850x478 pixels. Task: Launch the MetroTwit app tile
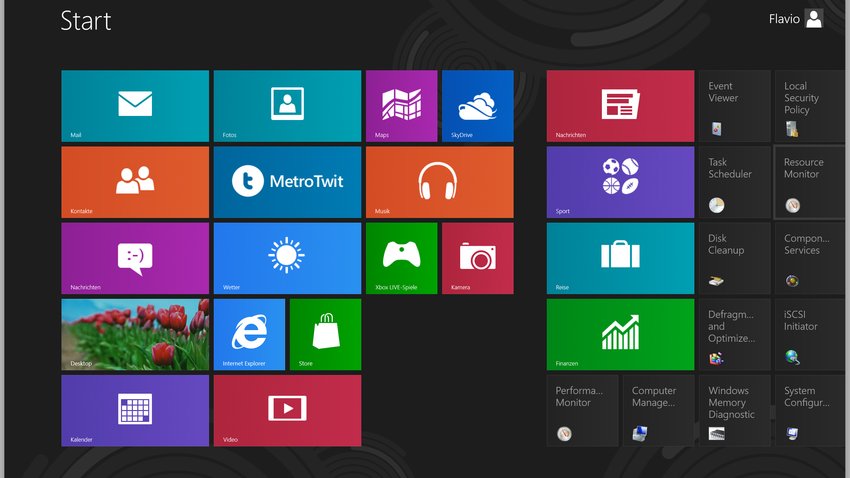[x=287, y=182]
